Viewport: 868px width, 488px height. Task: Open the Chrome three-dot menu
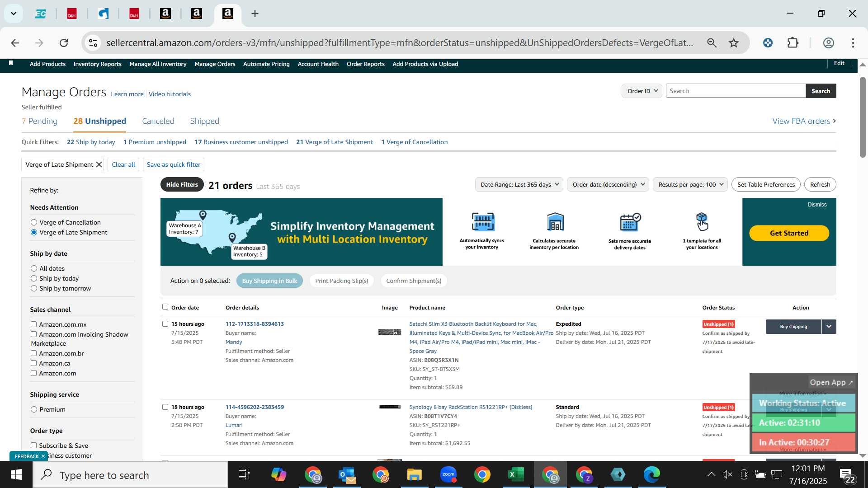853,43
